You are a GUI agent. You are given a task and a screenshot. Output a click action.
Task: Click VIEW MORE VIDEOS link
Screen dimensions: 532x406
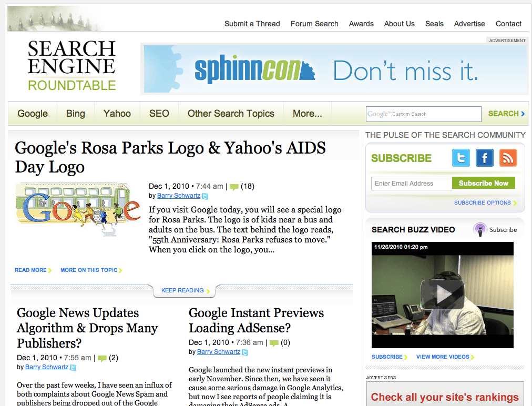tap(445, 357)
